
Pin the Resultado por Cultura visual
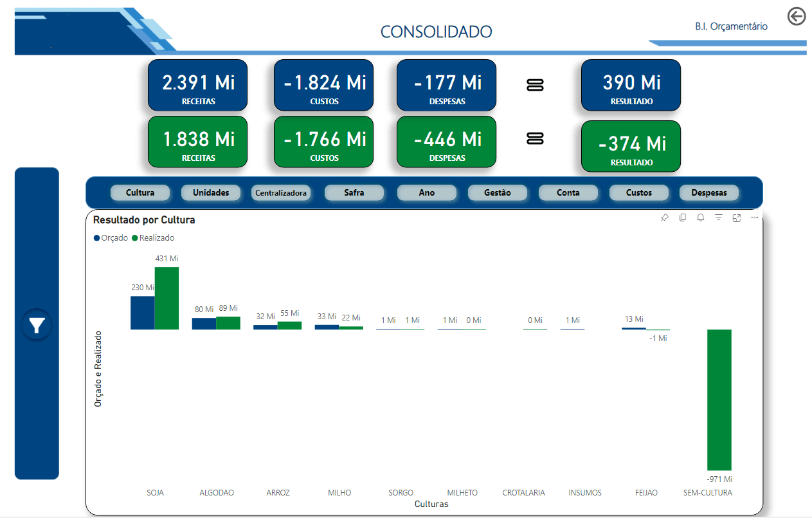point(665,218)
